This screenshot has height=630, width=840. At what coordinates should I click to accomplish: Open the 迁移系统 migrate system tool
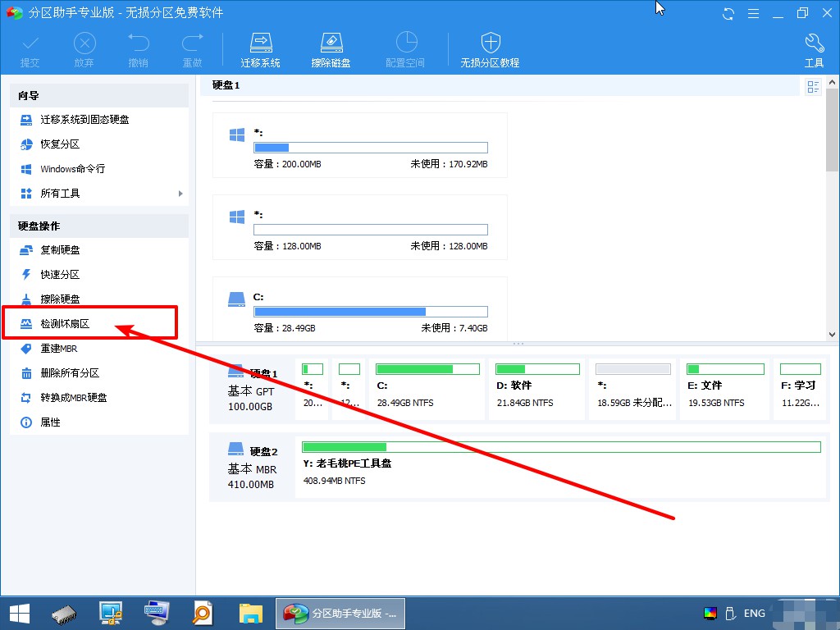[x=260, y=50]
